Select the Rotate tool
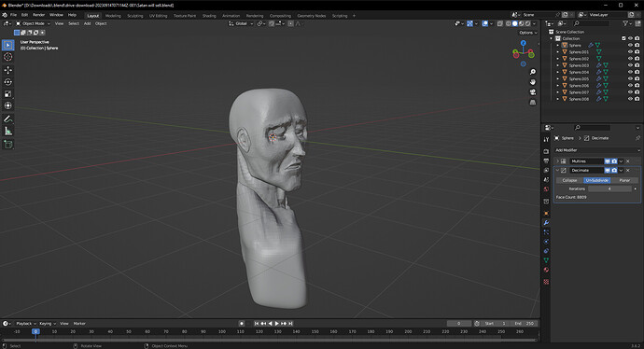This screenshot has height=349, width=644. (7, 82)
